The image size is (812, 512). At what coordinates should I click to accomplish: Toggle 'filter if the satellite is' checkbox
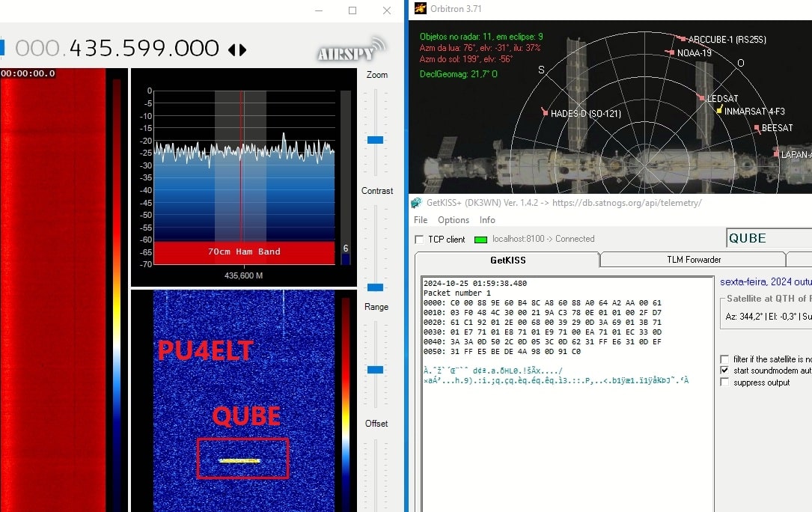click(724, 359)
